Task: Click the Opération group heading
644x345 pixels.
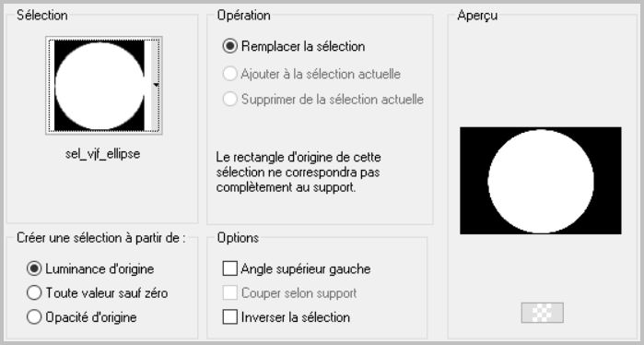Action: [244, 15]
